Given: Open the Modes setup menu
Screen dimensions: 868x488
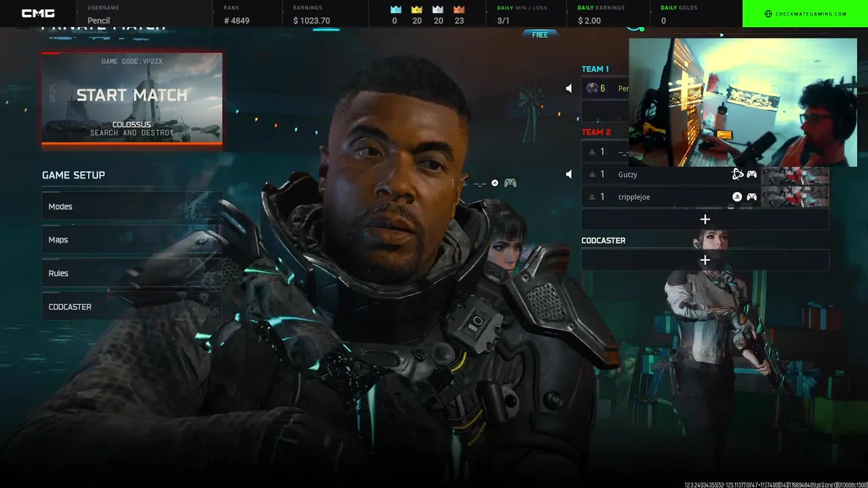Looking at the screenshot, I should tap(132, 206).
